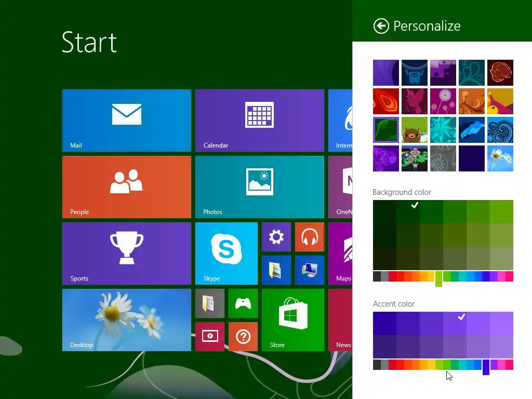
Task: Open the Music headphones tile
Action: 310,237
